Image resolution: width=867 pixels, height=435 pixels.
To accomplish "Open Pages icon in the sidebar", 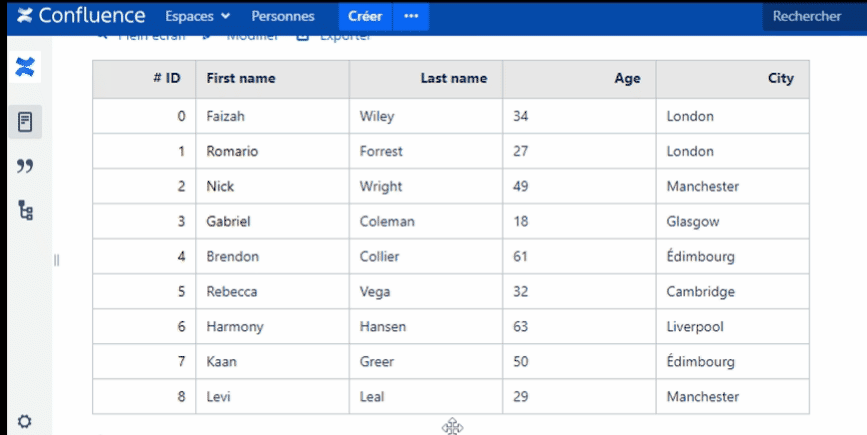I will pos(25,122).
